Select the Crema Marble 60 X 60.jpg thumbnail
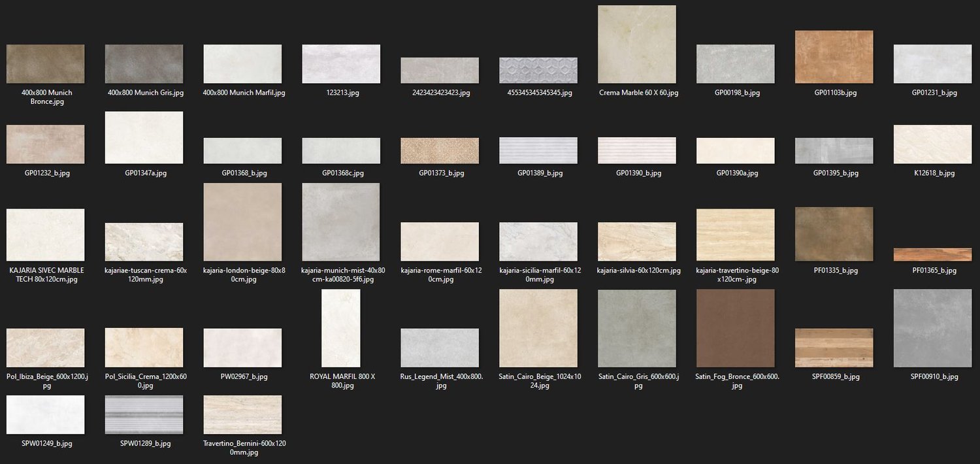Viewport: 980px width, 464px height. (x=637, y=44)
